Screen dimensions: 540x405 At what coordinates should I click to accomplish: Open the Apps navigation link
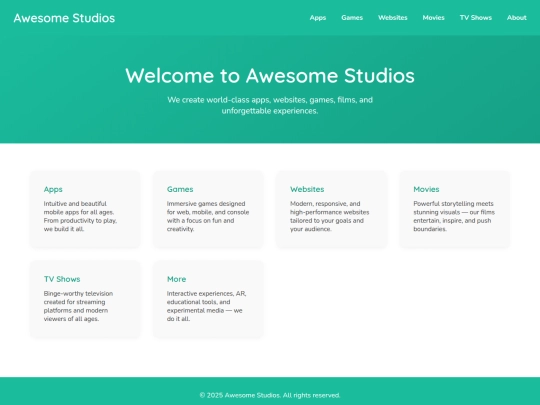(318, 18)
